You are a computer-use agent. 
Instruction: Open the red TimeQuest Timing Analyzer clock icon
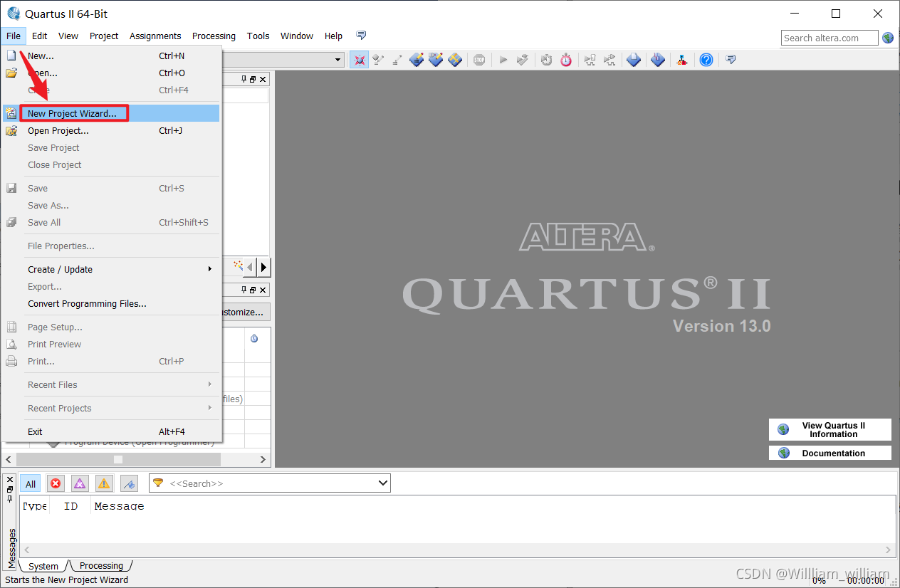point(566,60)
